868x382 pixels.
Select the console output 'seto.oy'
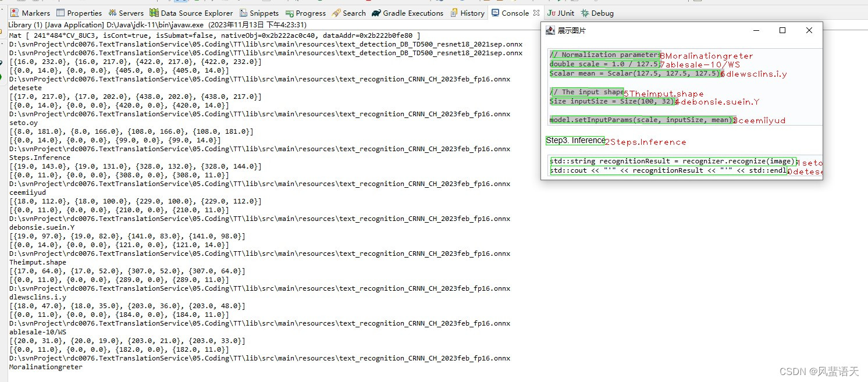coord(24,123)
